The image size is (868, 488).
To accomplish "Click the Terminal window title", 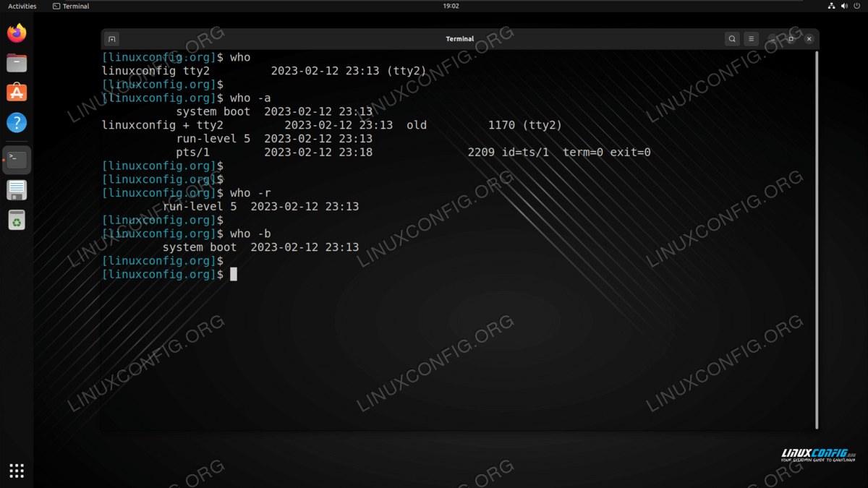I will 460,39.
